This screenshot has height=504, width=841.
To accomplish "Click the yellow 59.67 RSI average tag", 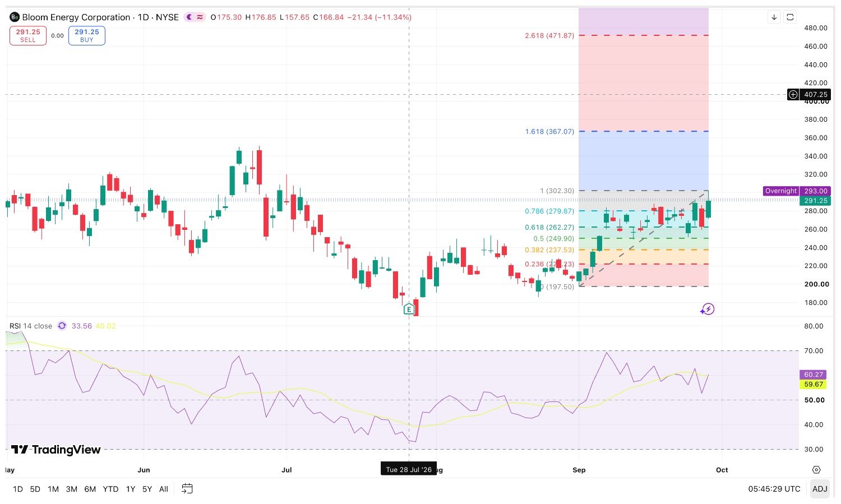I will tap(814, 384).
